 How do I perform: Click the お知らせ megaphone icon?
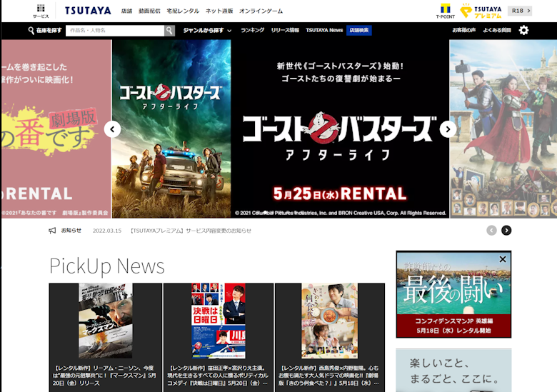pos(52,231)
